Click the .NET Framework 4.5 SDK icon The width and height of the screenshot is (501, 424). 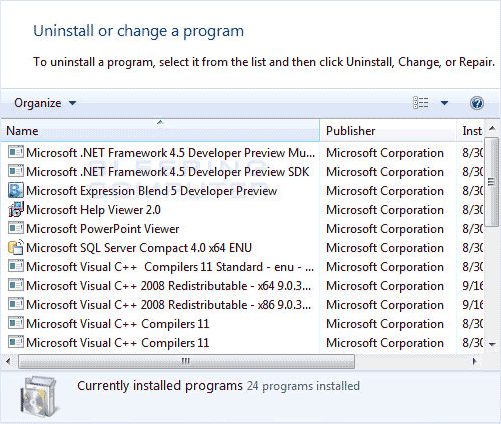click(16, 172)
